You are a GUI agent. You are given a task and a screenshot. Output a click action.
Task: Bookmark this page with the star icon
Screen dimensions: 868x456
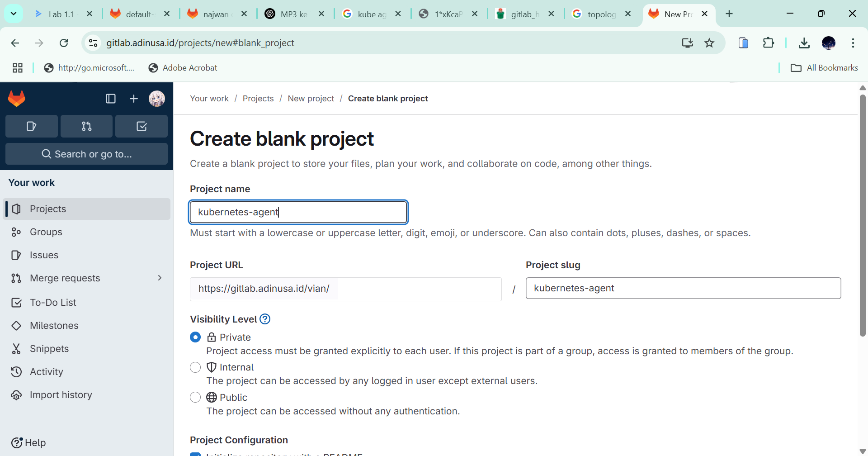click(x=709, y=43)
